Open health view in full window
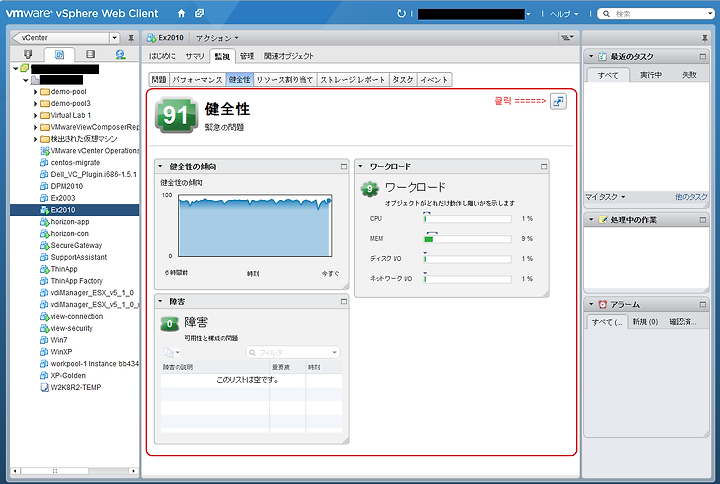Image resolution: width=720 pixels, height=484 pixels. click(558, 101)
